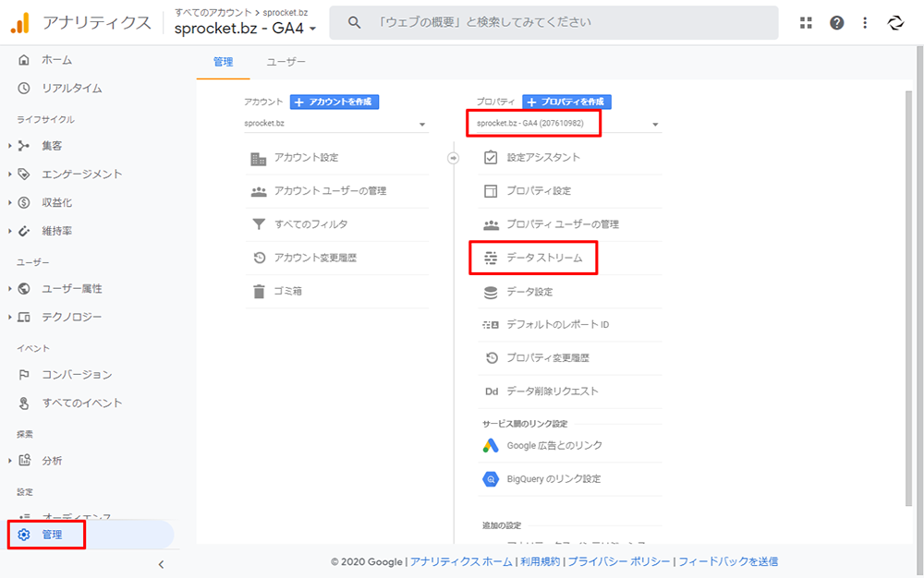Open the プライバシー ポリシー footer link
This screenshot has height=578, width=924.
point(619,561)
